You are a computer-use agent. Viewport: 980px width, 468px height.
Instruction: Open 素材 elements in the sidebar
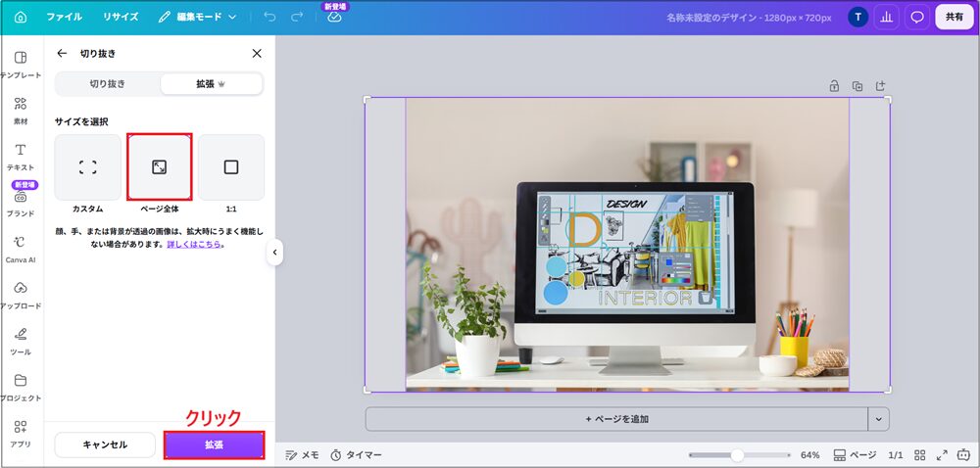point(21,111)
